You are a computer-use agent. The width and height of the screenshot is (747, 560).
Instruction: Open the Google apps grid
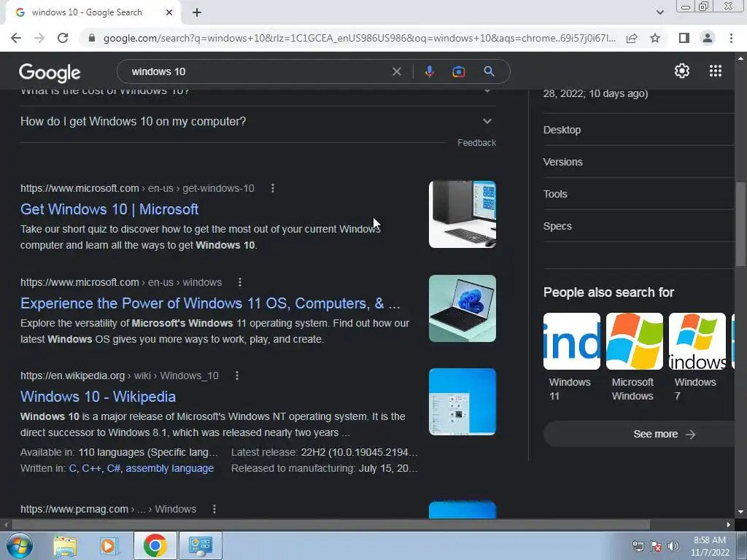coord(715,71)
